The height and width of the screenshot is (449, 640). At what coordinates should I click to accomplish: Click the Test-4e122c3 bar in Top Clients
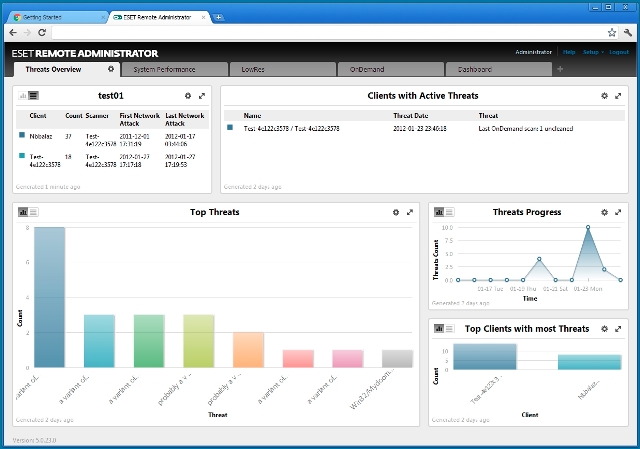(x=484, y=357)
